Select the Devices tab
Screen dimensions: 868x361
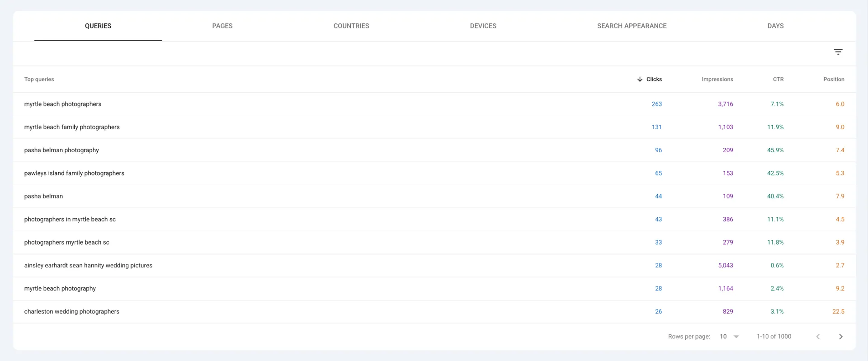click(x=483, y=26)
